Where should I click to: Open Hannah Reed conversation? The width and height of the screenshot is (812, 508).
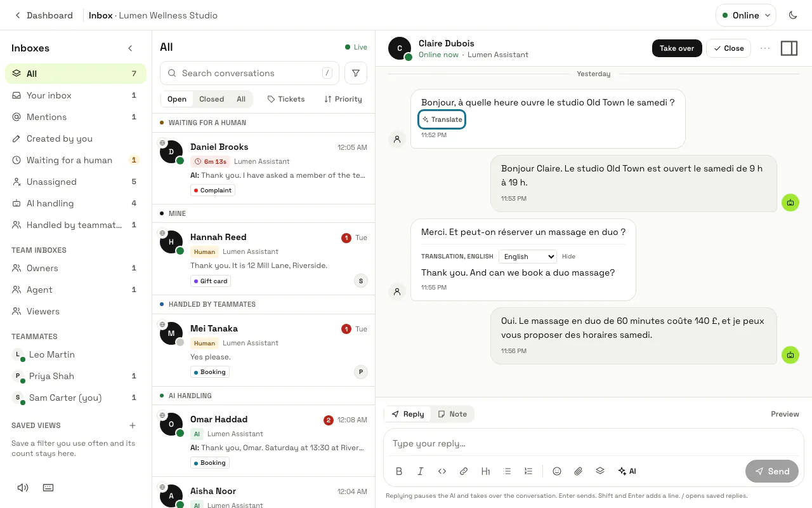[263, 259]
